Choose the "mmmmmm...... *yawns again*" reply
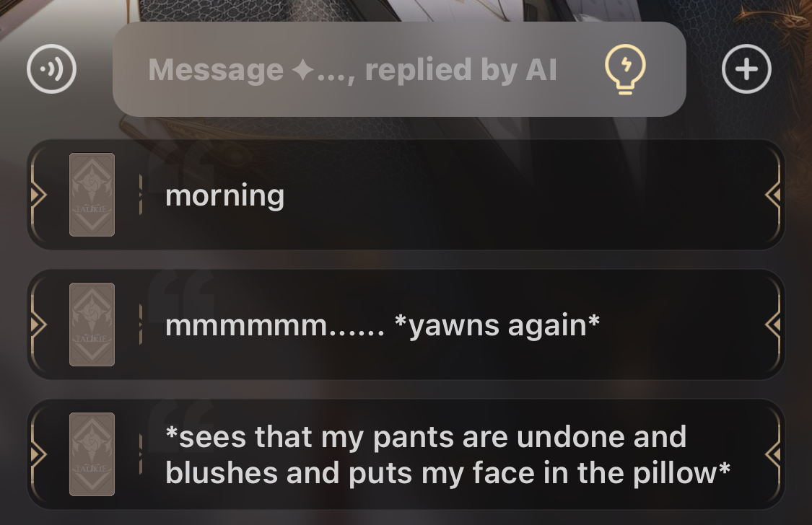The image size is (812, 525). pyautogui.click(x=406, y=325)
